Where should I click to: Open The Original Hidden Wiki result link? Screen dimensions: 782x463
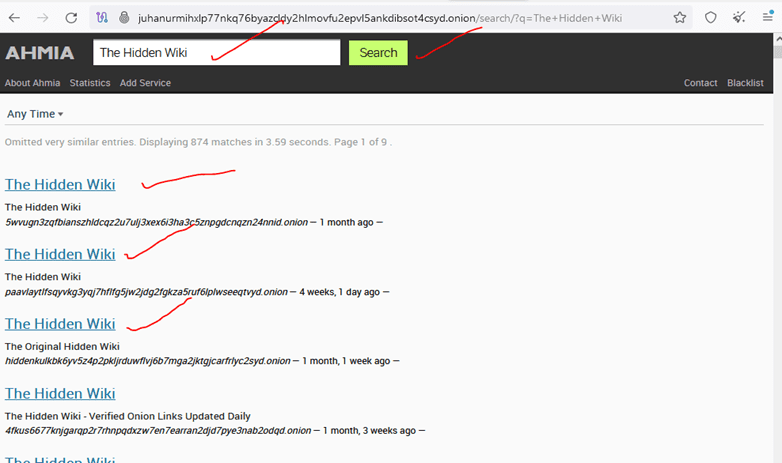coord(60,324)
